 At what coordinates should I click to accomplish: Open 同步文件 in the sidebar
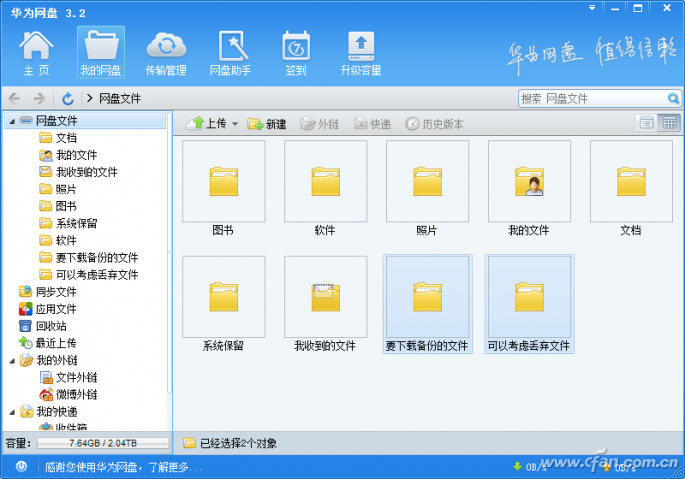coord(48,292)
